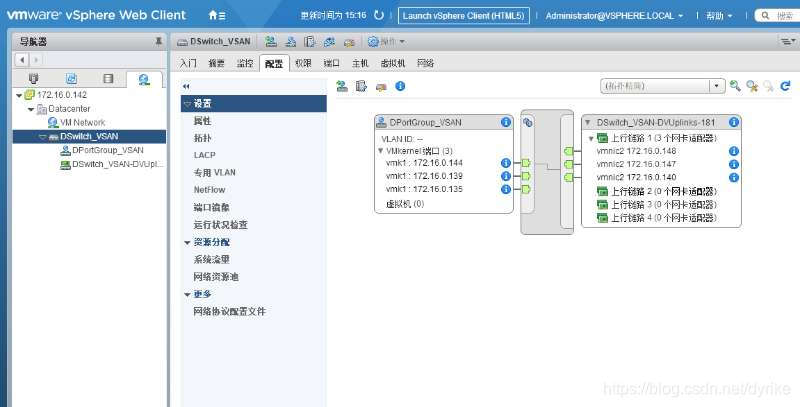Click info icon for vmk1 172.16.0.144
Viewport: 800px width, 407px height.
click(x=506, y=163)
